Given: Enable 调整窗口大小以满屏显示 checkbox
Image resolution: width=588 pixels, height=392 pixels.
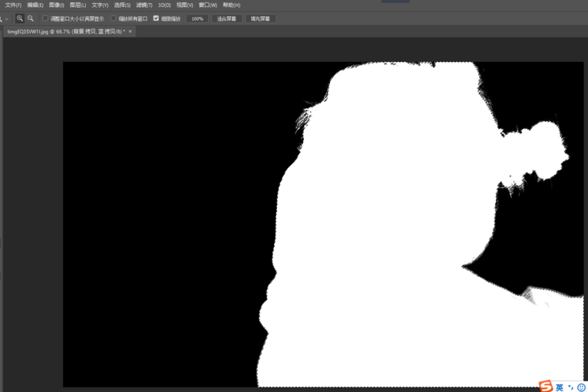Looking at the screenshot, I should 45,18.
